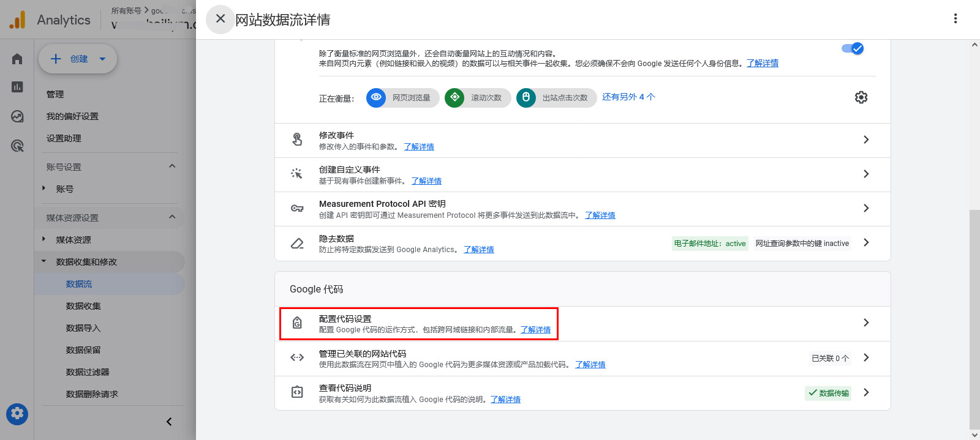
Task: Expand 查看代码说明 with its chevron
Action: pos(866,392)
